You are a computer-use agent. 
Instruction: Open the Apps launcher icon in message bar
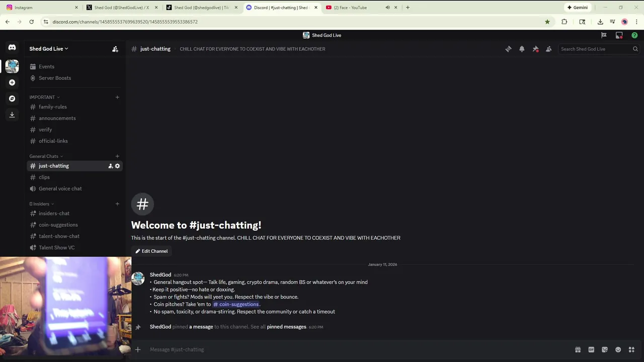pyautogui.click(x=631, y=349)
